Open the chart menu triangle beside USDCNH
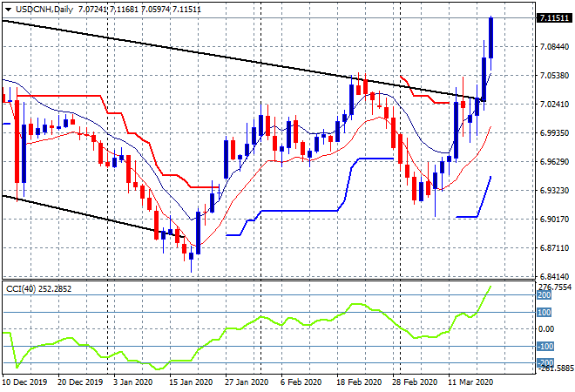 coord(8,10)
